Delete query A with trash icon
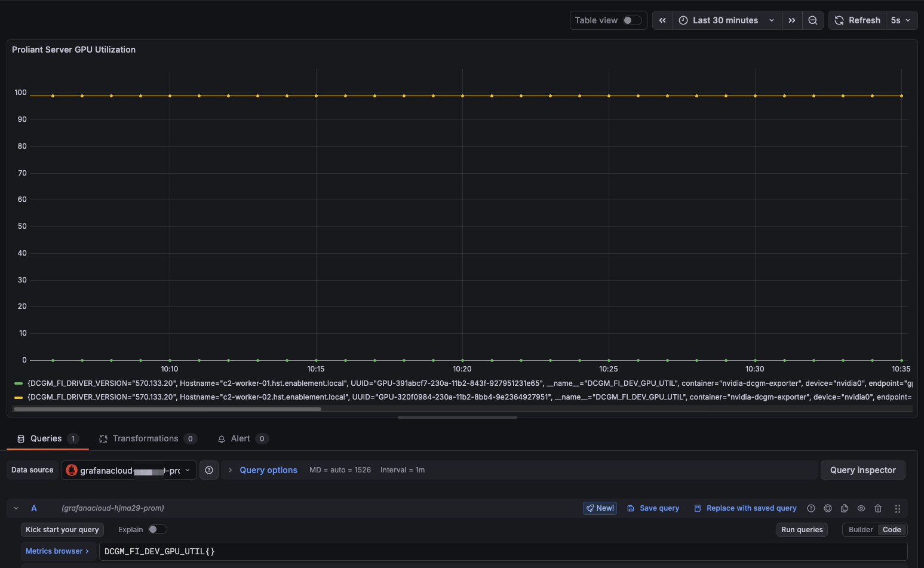The image size is (924, 568). (x=878, y=508)
